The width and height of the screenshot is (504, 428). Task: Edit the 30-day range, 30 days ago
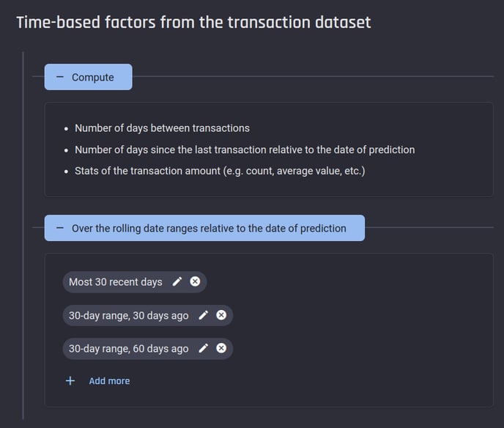tap(204, 315)
